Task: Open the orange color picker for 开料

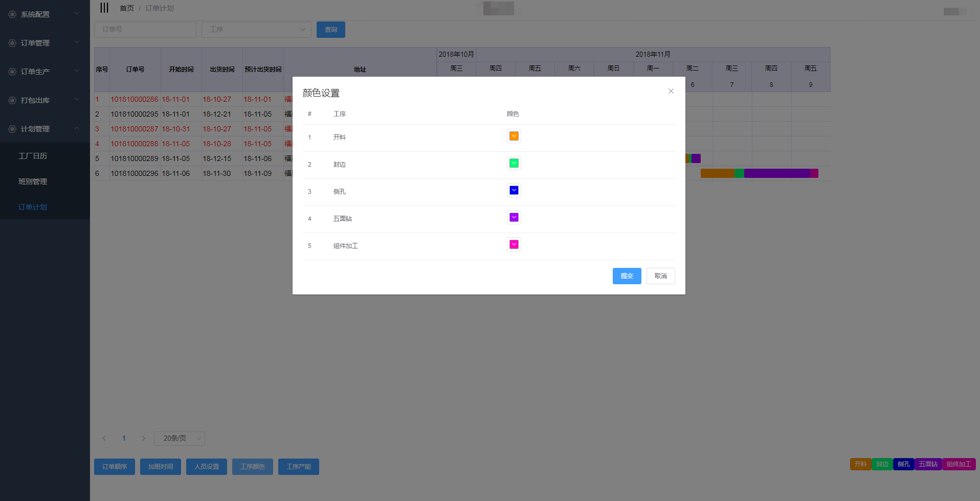Action: [514, 136]
